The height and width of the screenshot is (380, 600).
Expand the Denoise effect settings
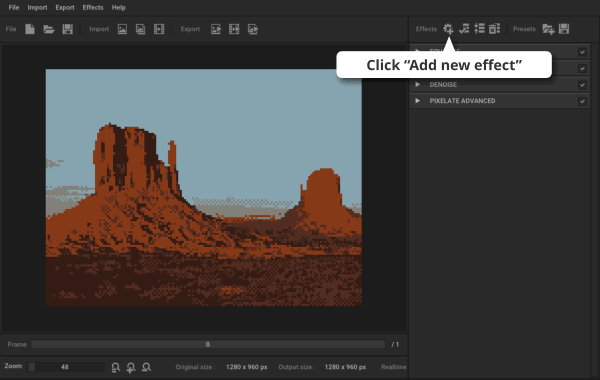[x=417, y=84]
